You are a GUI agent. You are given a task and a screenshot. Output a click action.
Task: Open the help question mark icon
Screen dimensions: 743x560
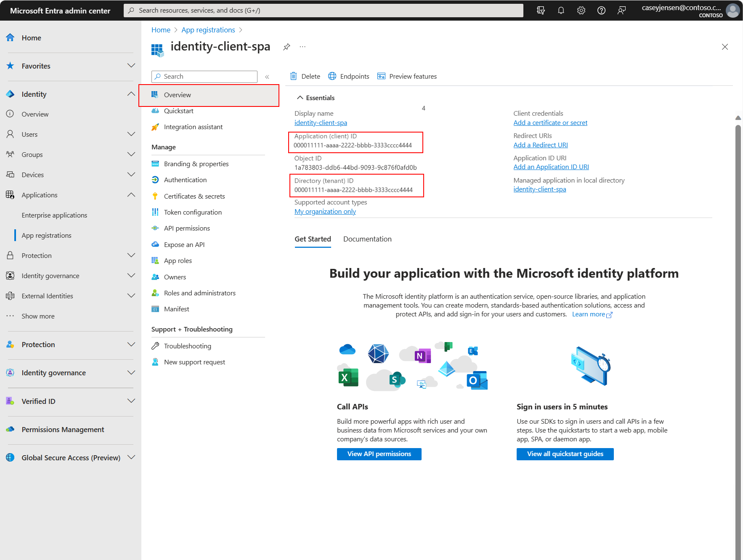(x=601, y=11)
